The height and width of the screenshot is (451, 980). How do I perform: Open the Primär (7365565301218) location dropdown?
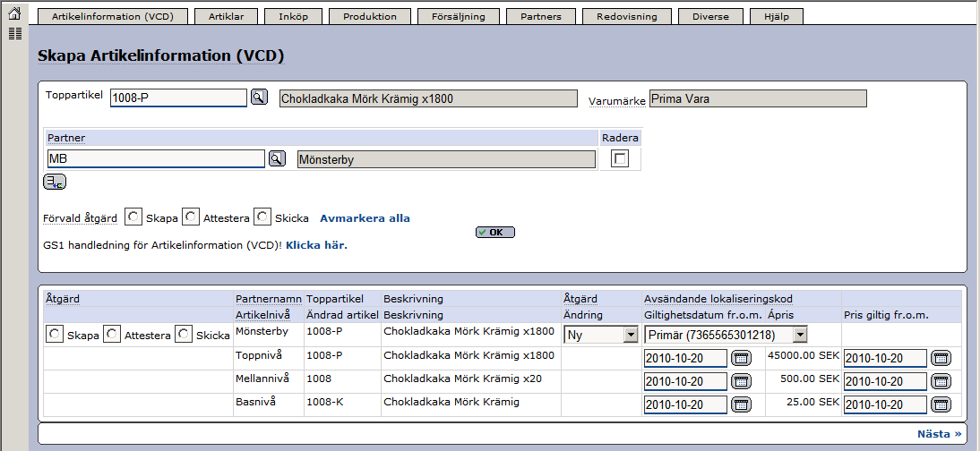click(726, 335)
